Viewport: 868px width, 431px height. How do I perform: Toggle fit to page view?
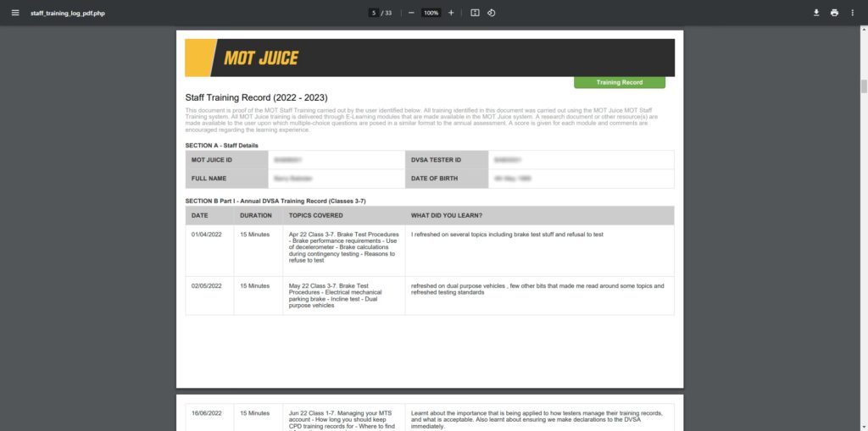coord(475,13)
